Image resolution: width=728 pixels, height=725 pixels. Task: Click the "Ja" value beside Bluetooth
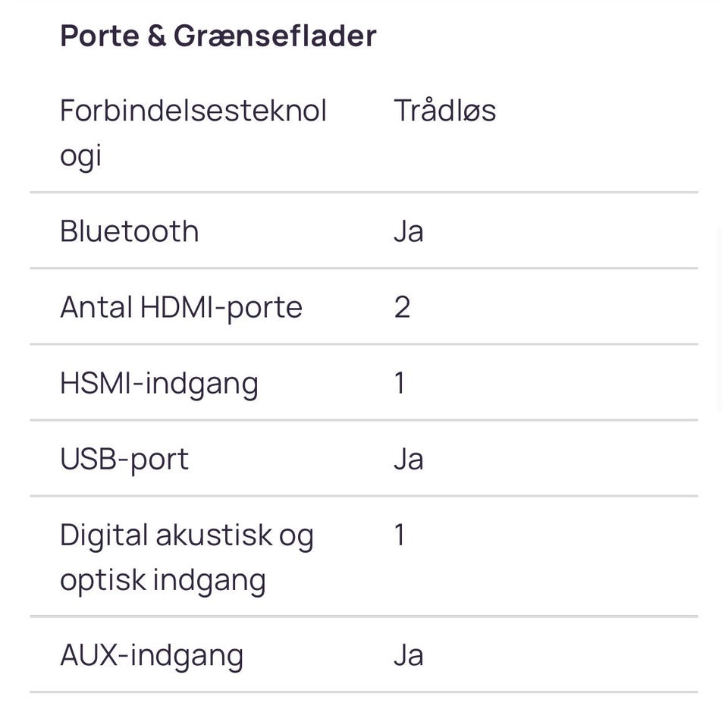tap(408, 231)
